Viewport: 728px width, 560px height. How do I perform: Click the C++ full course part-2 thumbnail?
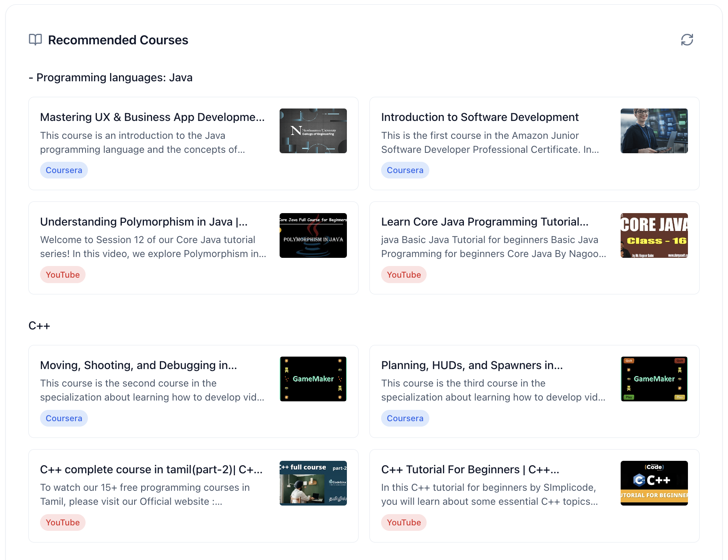click(x=313, y=483)
